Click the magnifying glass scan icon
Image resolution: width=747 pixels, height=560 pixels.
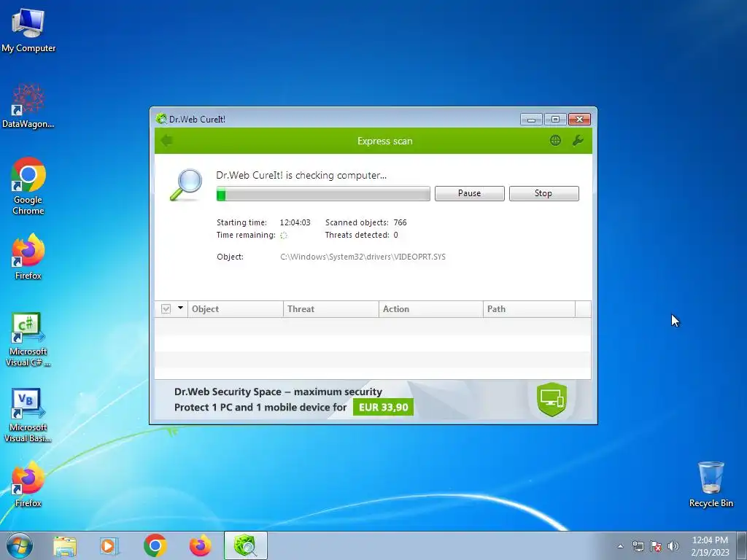[x=186, y=184]
